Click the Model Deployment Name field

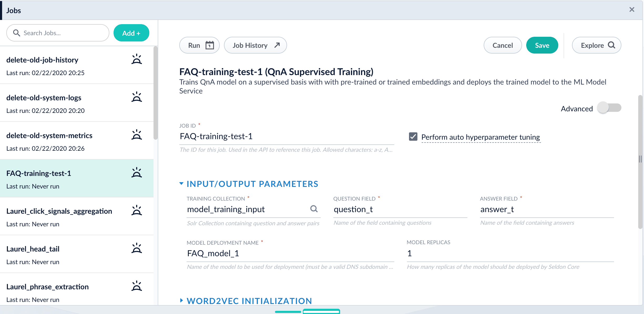290,254
